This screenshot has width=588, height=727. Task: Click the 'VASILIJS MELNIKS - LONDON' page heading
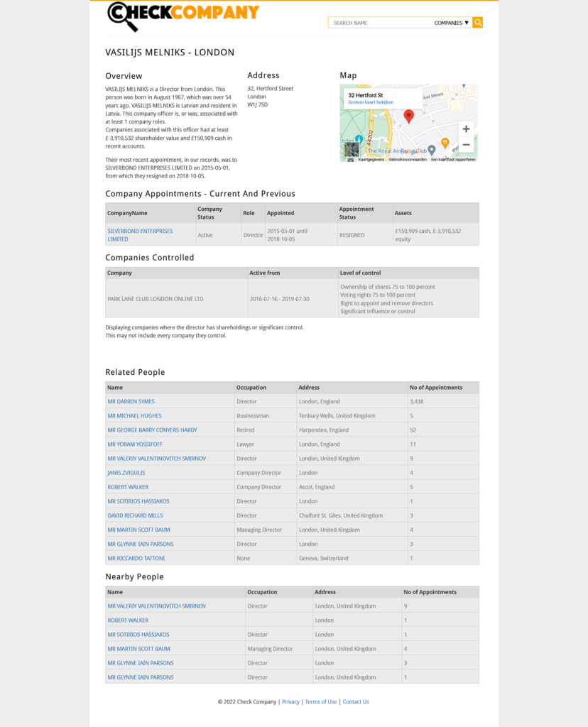[170, 53]
